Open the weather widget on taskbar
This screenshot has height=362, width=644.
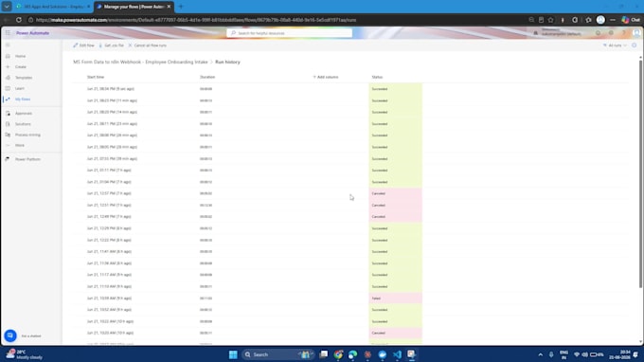coord(24,354)
